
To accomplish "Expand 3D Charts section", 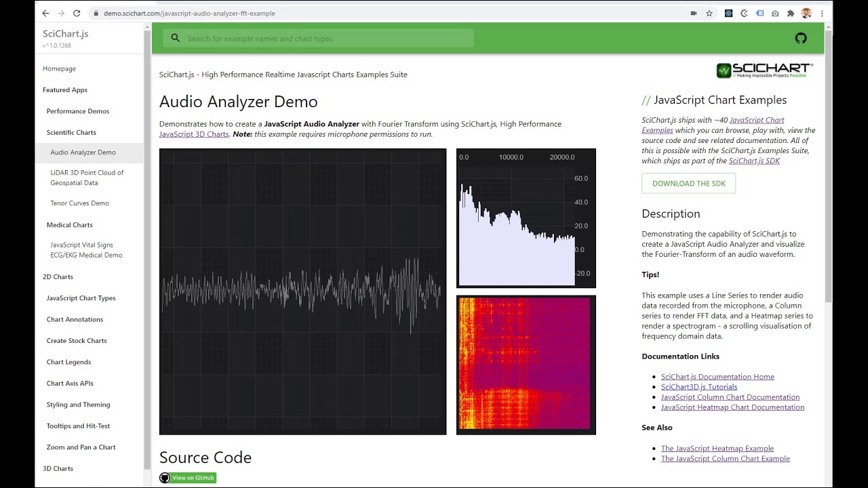I will (x=58, y=468).
